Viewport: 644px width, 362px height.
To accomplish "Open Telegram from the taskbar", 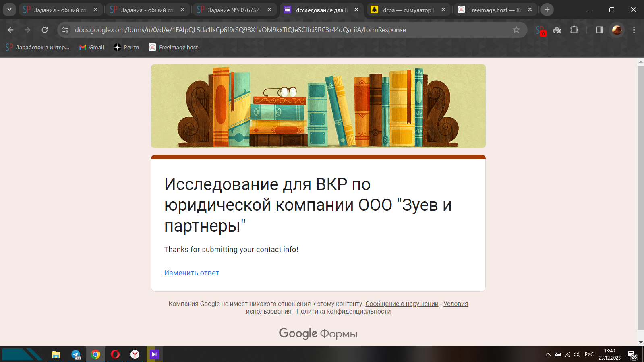I will point(76,354).
